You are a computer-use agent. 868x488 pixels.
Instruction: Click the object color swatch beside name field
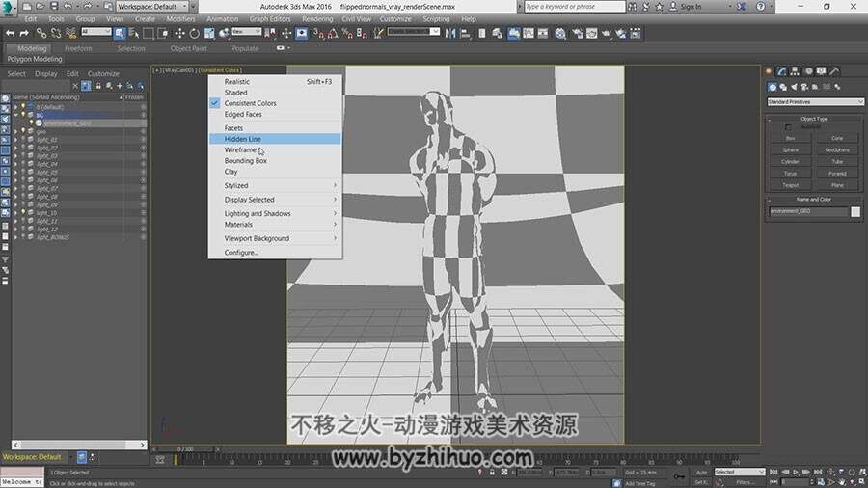[855, 212]
